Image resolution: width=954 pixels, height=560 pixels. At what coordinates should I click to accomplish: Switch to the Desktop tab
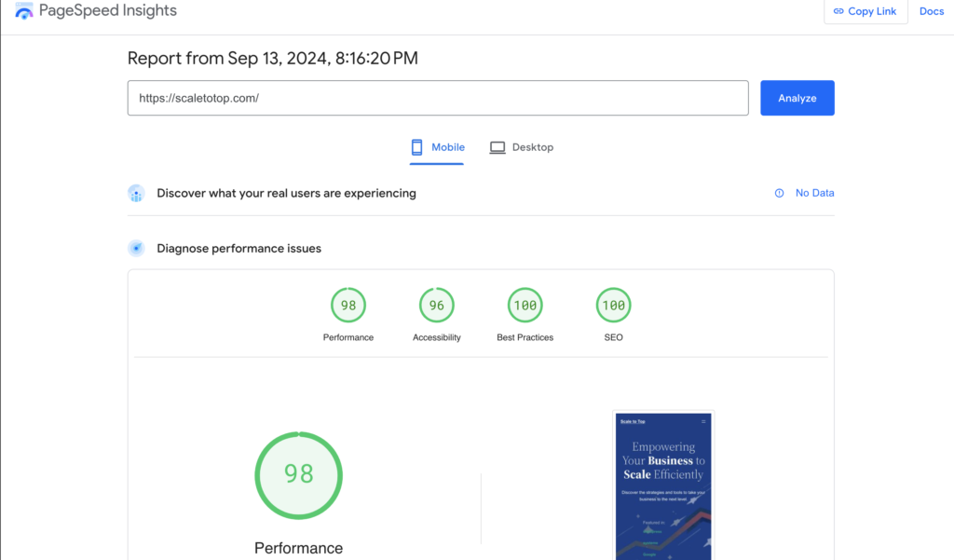[x=522, y=147]
